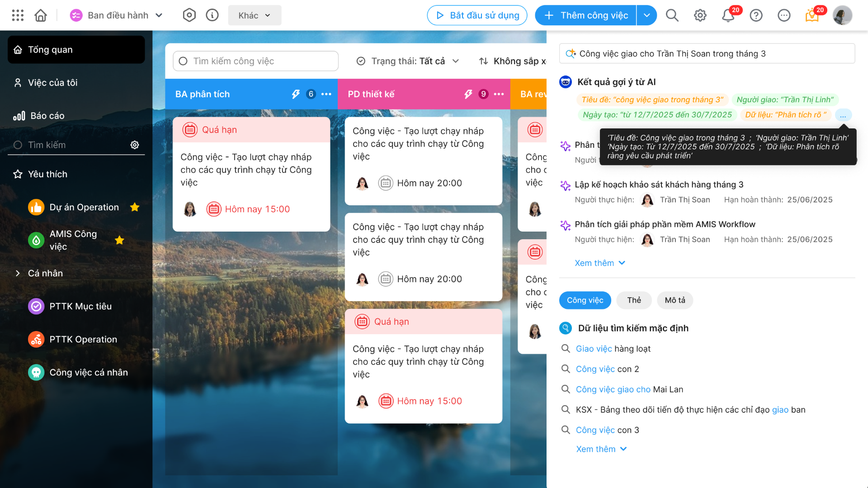Open suggestion Công việc giao cho Mai Lan
The width and height of the screenshot is (868, 488).
click(629, 389)
